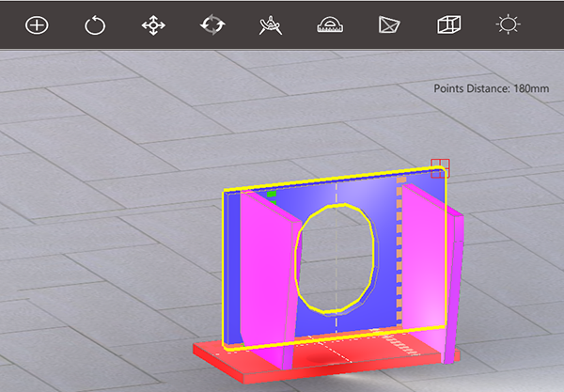The image size is (564, 392).
Task: Select the rotate circular-arrow tool
Action: (95, 25)
